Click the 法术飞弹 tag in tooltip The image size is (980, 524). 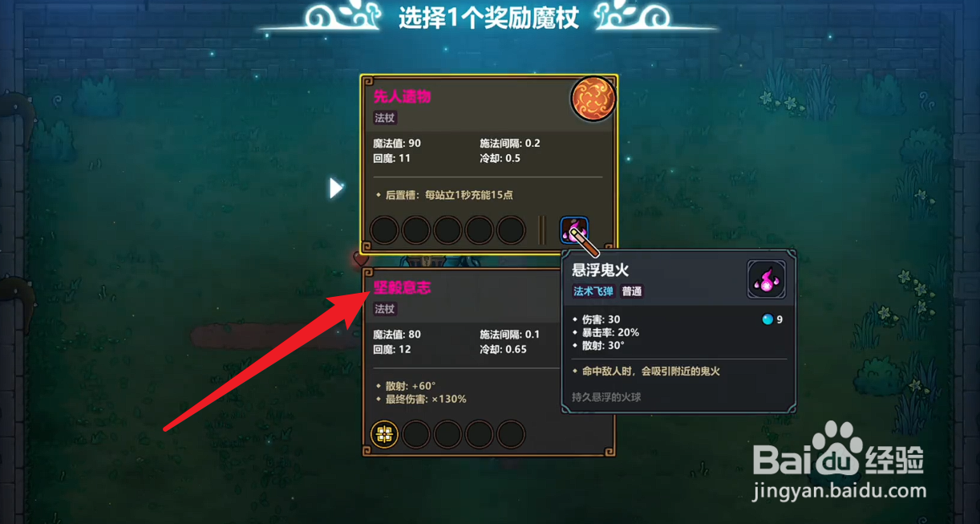click(594, 291)
